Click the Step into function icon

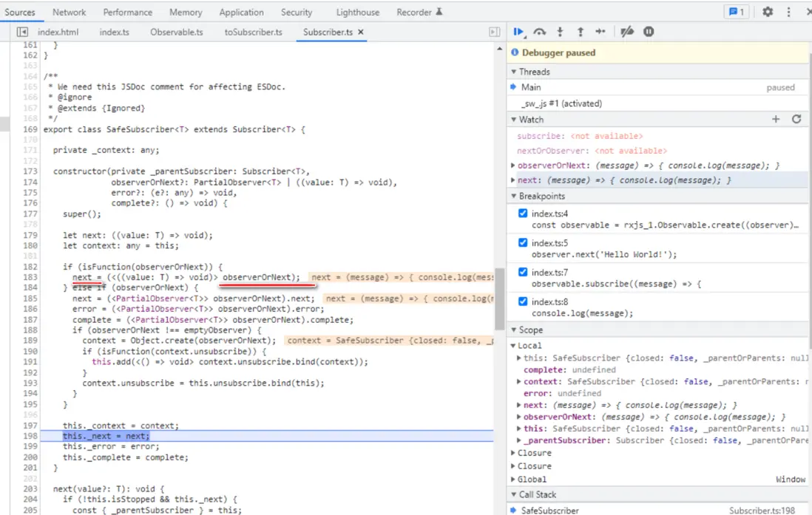point(560,32)
